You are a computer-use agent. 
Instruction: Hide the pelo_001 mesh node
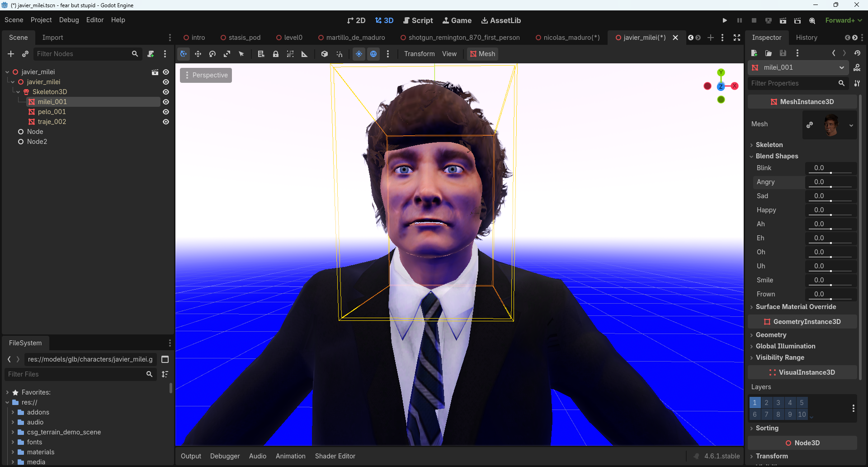pos(166,112)
